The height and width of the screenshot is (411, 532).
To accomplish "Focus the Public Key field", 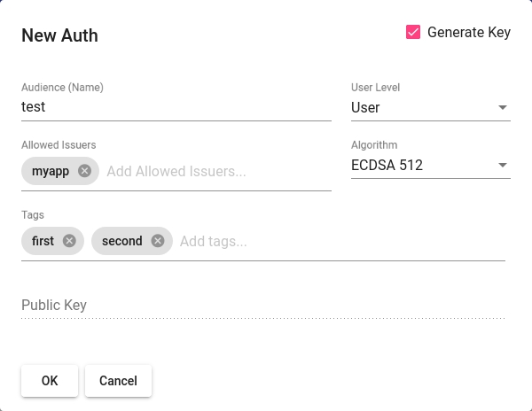I will 262,306.
